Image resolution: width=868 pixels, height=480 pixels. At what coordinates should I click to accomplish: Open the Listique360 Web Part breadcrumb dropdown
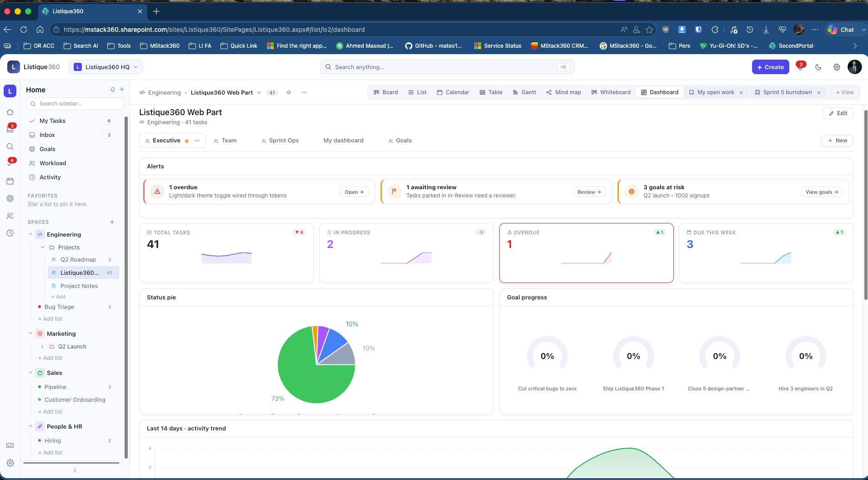pos(259,92)
